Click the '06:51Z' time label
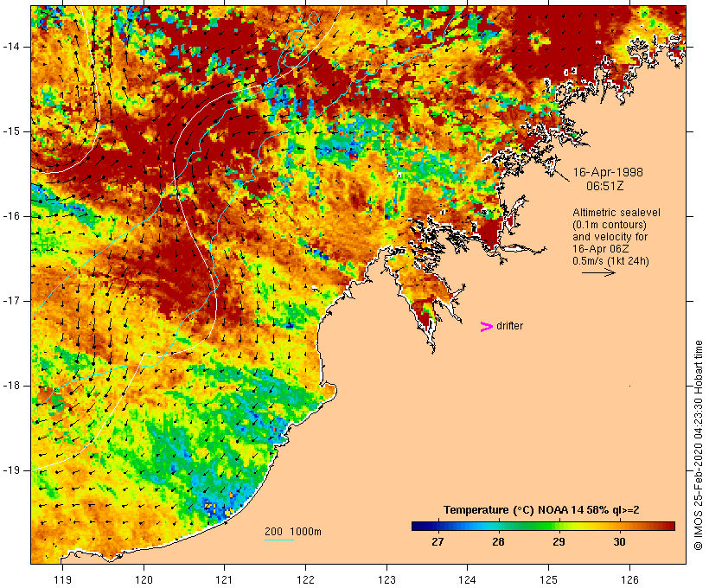The width and height of the screenshot is (709, 588). (x=605, y=186)
